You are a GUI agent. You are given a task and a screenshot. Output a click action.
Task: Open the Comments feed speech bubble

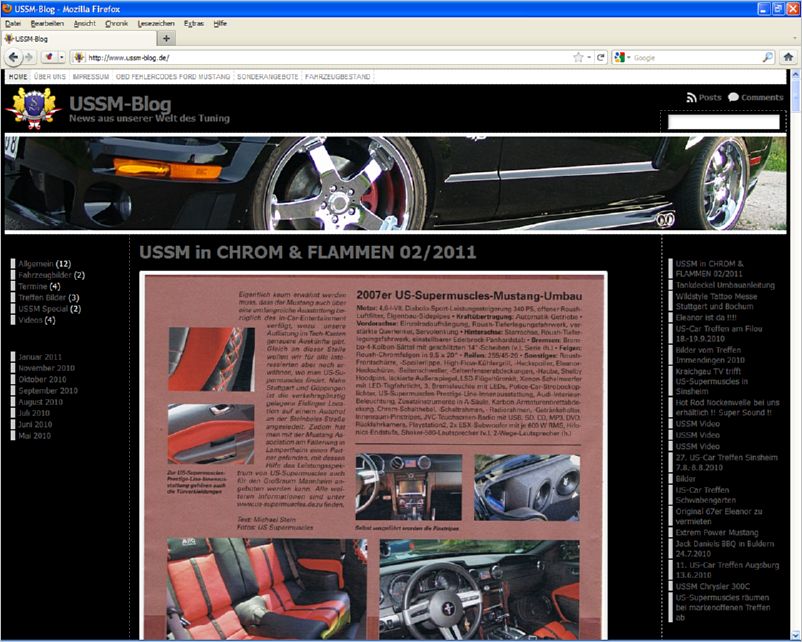tap(733, 97)
